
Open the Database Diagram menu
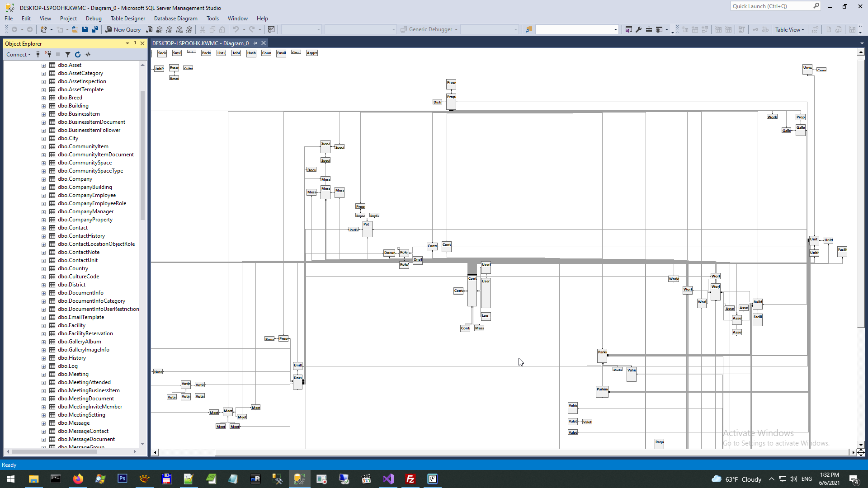(175, 19)
